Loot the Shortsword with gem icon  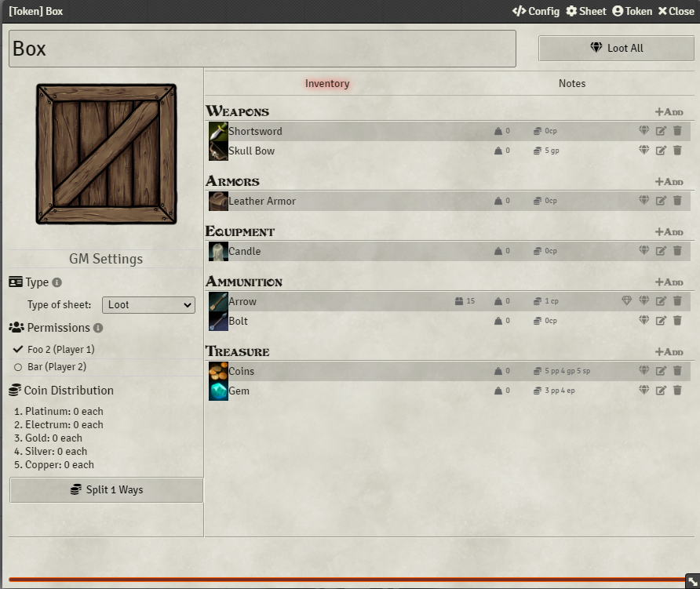click(643, 131)
